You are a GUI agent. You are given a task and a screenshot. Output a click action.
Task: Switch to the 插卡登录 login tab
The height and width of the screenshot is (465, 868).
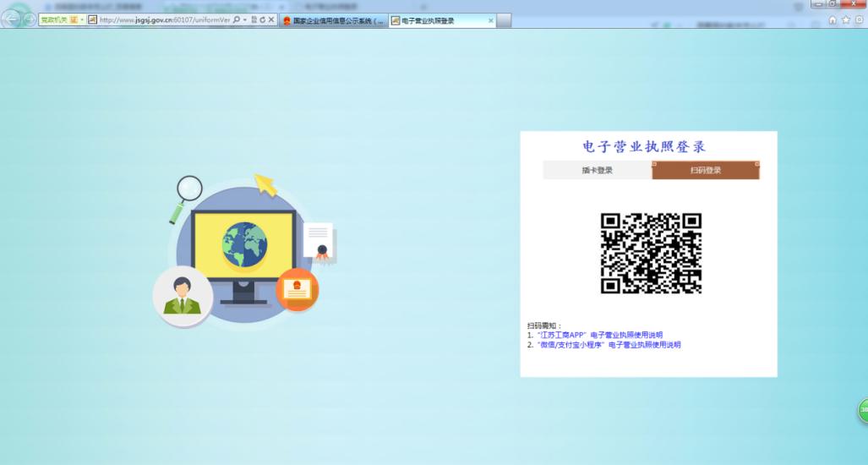598,171
